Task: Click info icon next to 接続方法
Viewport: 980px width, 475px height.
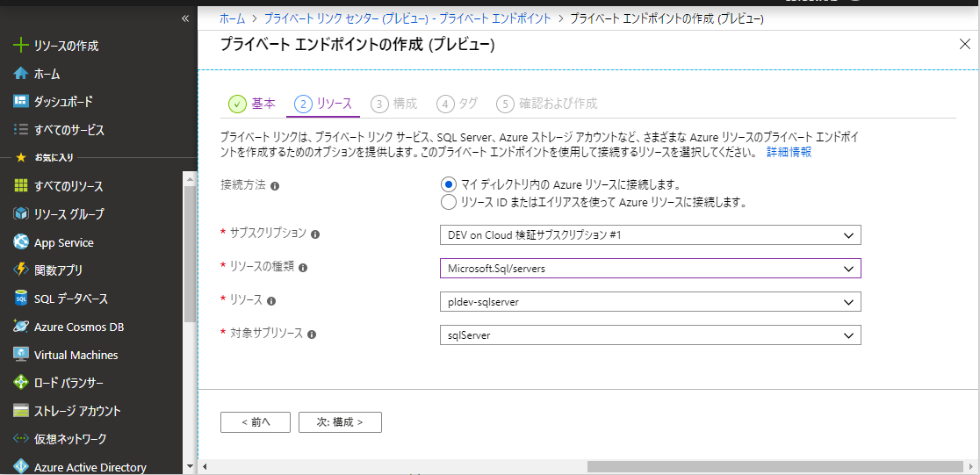Action: [x=274, y=186]
